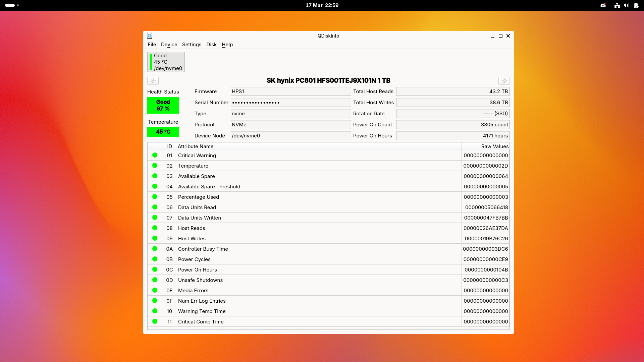Screen dimensions: 644x362
Task: Open the clock showing 17 Mar 22:59
Action: tap(322, 5)
